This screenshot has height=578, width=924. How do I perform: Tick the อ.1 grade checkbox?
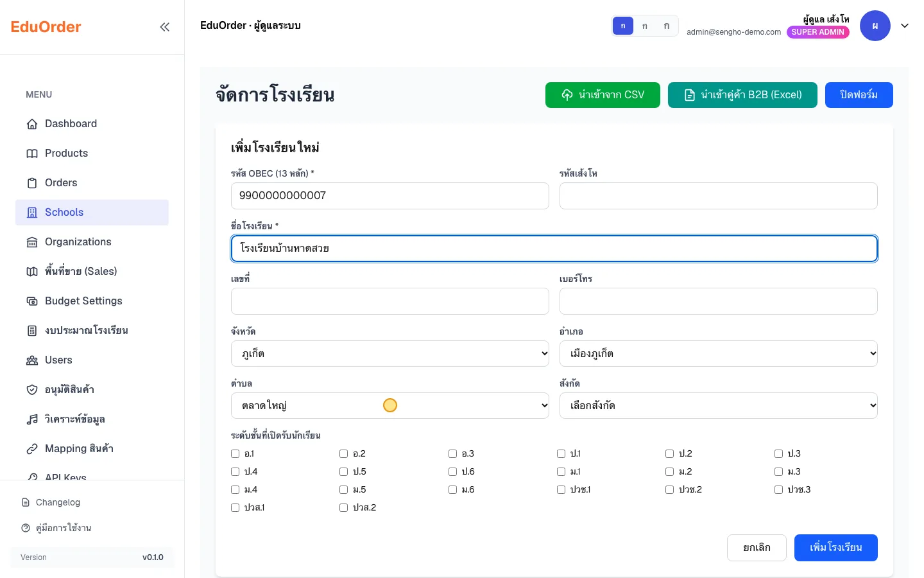[x=235, y=454]
